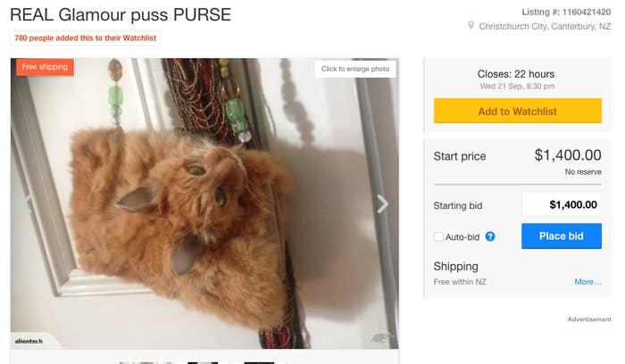Click the location pin icon near Christchurch City
Viewport: 625px width, 364px height.
(471, 26)
